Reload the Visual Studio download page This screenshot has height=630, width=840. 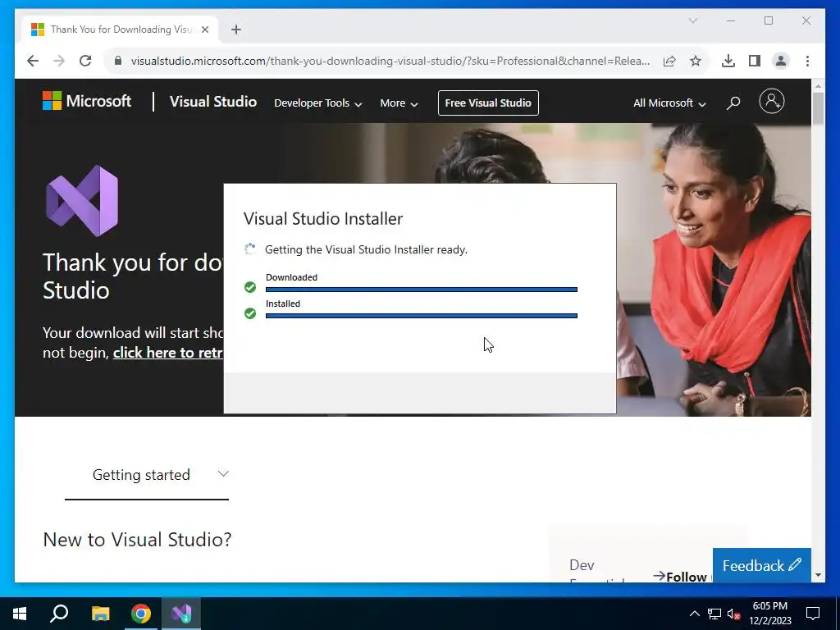click(x=85, y=61)
